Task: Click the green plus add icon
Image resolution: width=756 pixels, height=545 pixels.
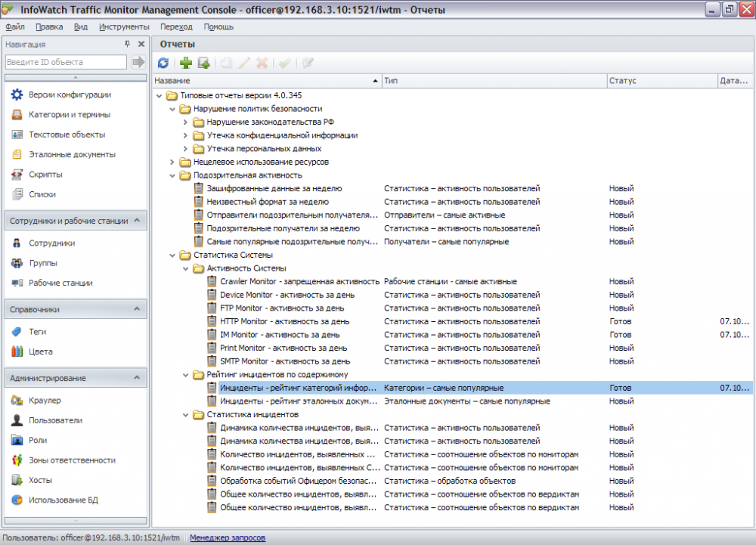Action: coord(185,63)
